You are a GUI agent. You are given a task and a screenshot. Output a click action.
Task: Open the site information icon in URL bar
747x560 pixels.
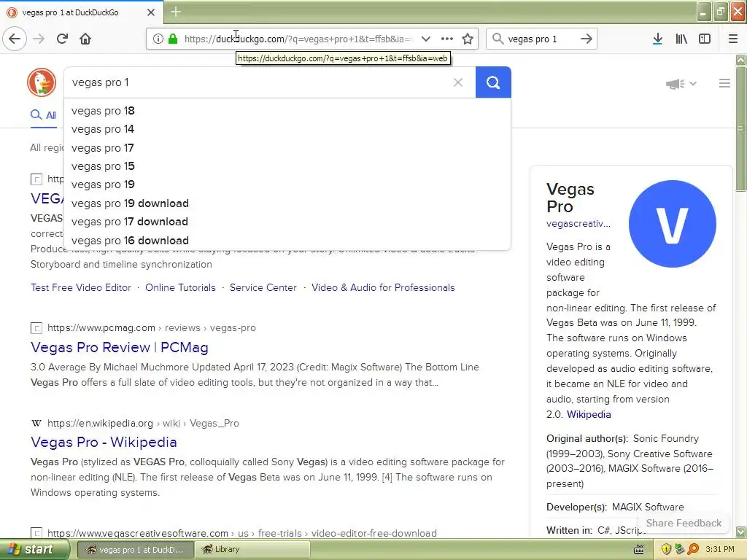(158, 39)
